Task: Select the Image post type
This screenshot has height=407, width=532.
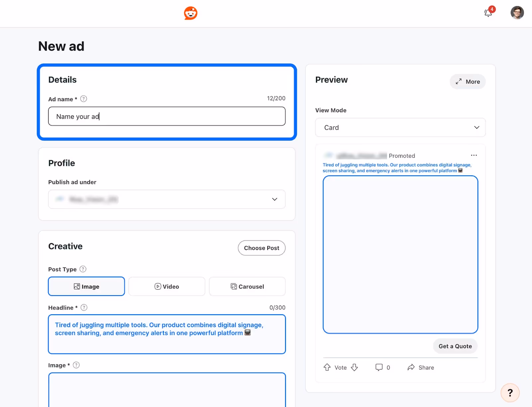Action: tap(86, 286)
